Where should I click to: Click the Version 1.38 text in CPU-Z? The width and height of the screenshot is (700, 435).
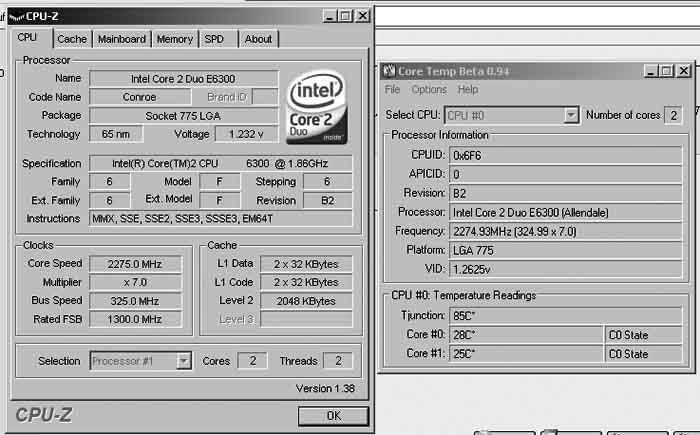325,389
